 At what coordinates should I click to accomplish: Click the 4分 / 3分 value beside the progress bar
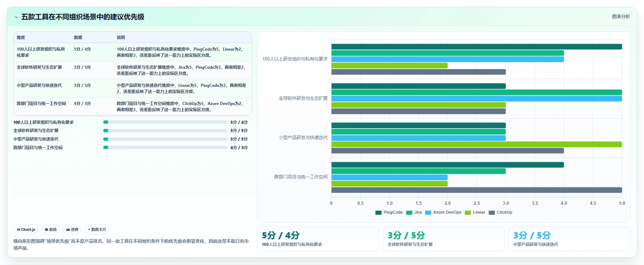tap(239, 148)
